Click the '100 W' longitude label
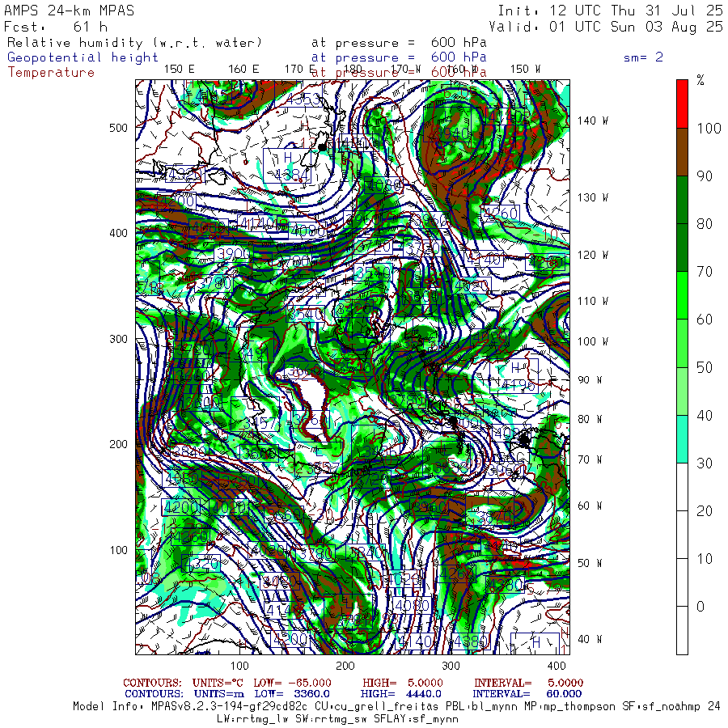The width and height of the screenshot is (728, 728). (593, 341)
